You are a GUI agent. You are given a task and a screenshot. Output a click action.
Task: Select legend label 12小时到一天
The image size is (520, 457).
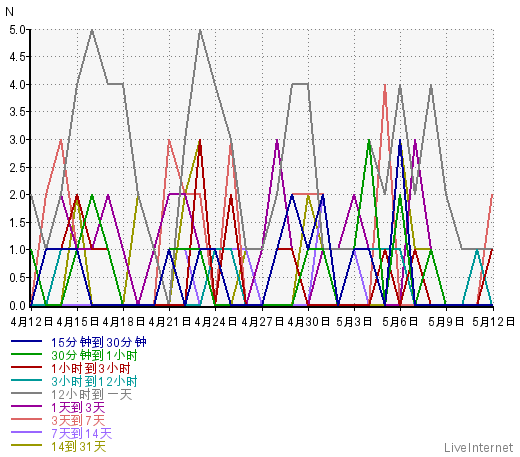point(92,394)
